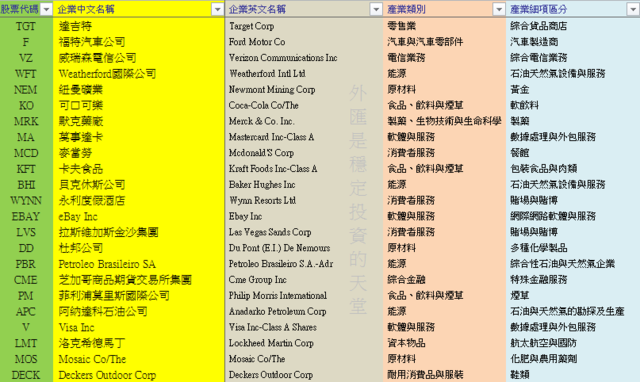Click the BHI ticker cell
Viewport: 640px width, 382px height.
(27, 185)
